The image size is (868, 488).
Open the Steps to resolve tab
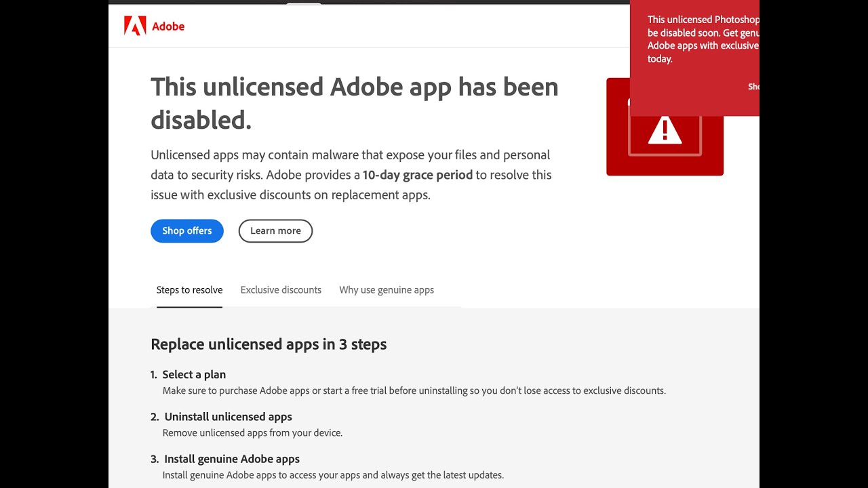point(189,290)
